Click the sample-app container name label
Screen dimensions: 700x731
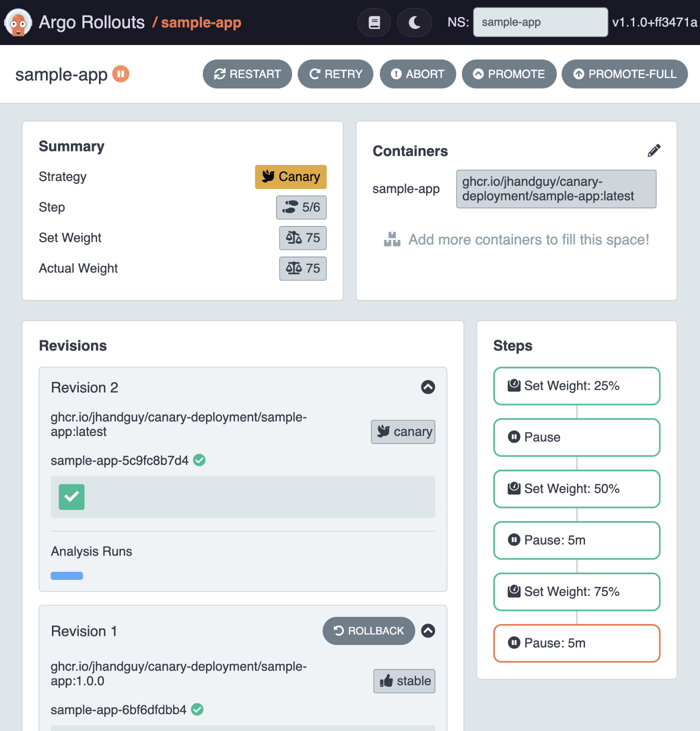[x=406, y=189]
